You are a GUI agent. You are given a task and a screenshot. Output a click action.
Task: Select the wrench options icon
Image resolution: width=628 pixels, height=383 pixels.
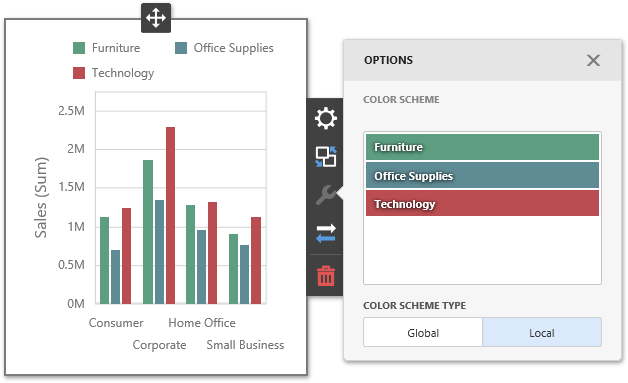pos(326,195)
